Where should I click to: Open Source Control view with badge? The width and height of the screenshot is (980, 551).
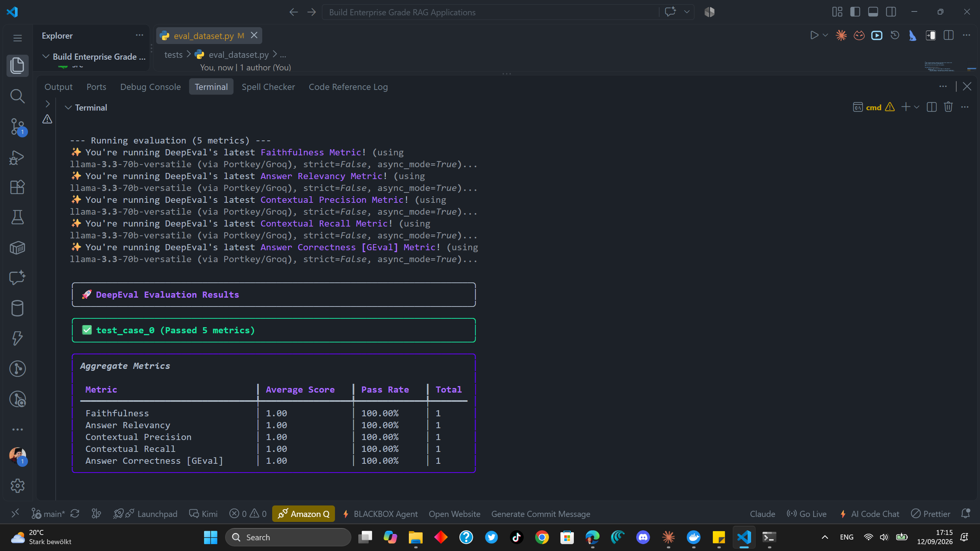click(x=17, y=127)
